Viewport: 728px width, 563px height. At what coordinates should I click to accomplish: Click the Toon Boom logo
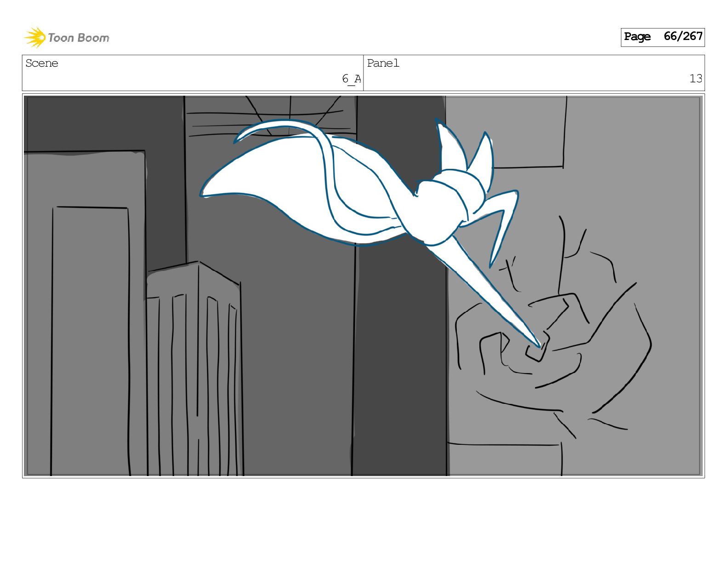click(67, 37)
